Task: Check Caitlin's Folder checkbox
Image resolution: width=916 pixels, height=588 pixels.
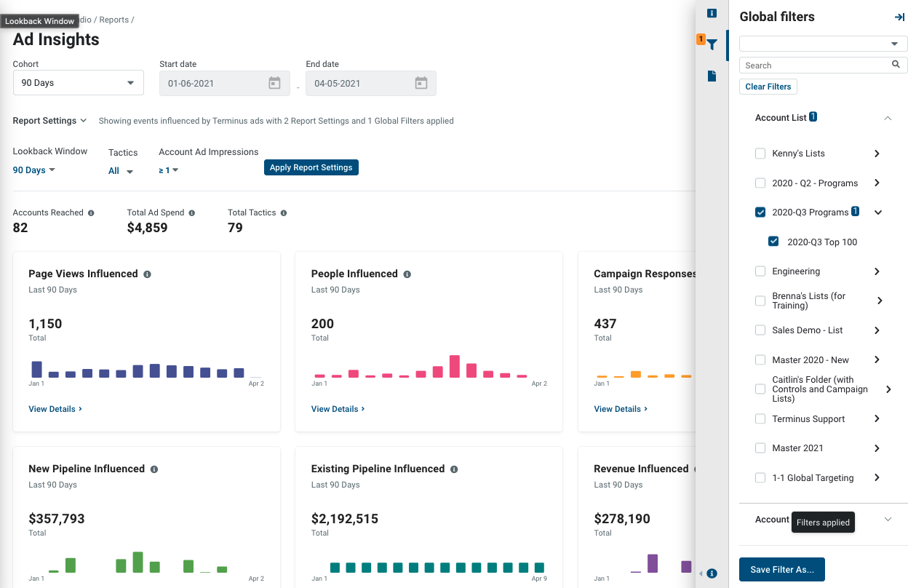Action: tap(760, 389)
